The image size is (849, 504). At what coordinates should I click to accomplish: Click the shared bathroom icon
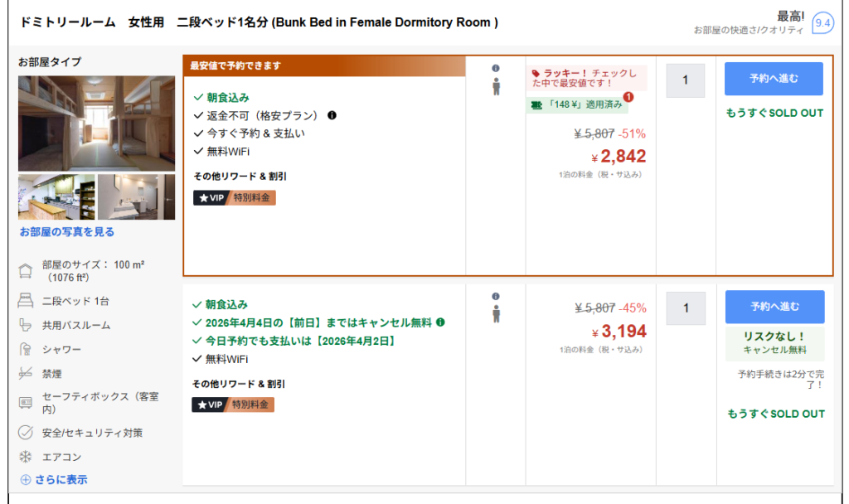click(x=26, y=325)
